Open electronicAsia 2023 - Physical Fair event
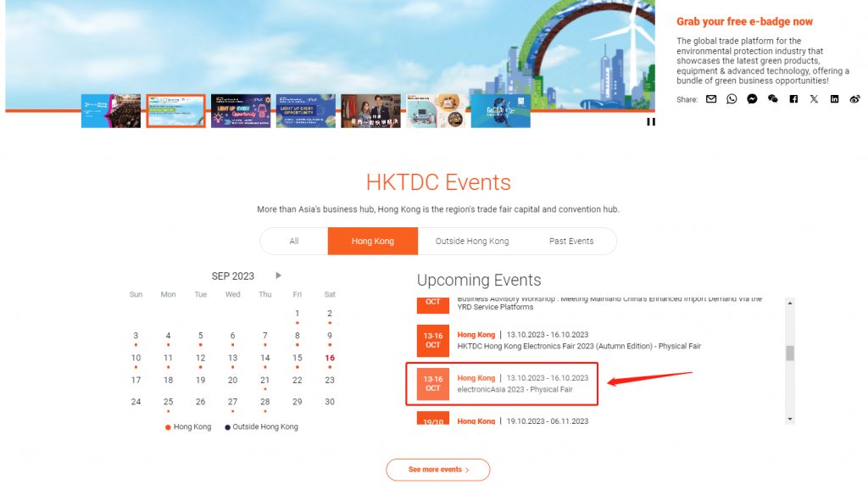 click(x=515, y=389)
